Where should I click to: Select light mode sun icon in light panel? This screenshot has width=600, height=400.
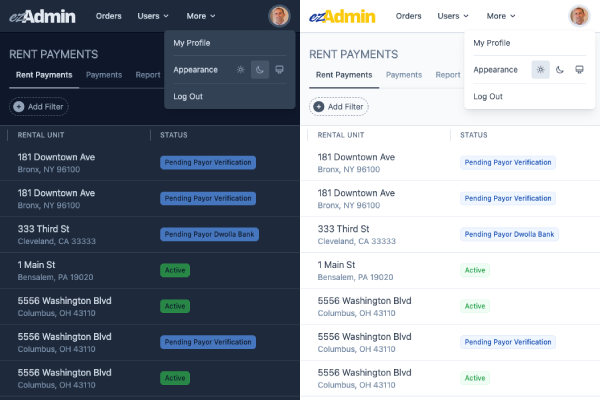pyautogui.click(x=540, y=70)
